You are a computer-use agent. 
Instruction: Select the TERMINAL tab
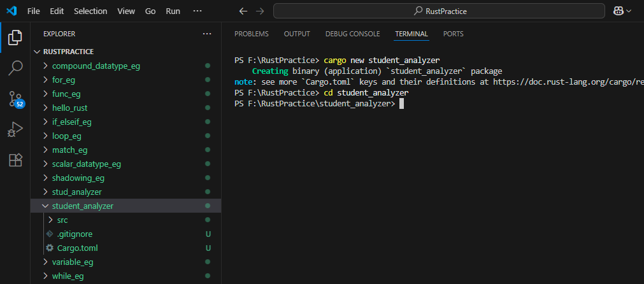[411, 34]
